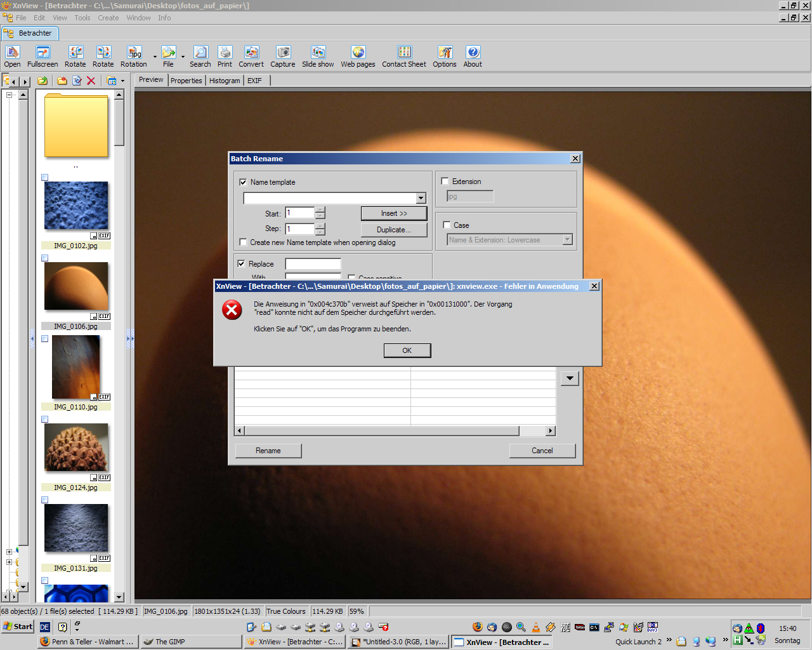Open the File dropdown arrow in toolbar
812x650 pixels.
pyautogui.click(x=183, y=56)
